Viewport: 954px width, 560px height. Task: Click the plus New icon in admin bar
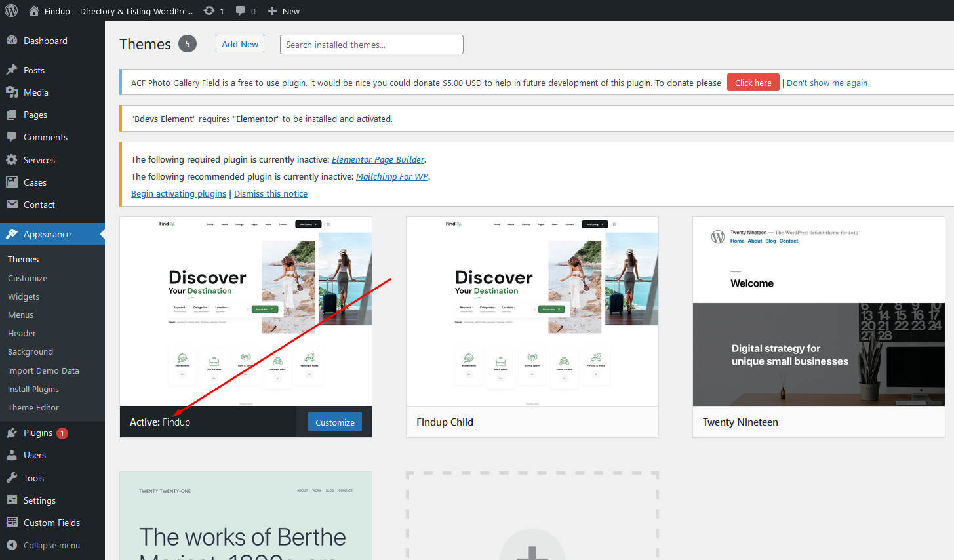[x=273, y=11]
